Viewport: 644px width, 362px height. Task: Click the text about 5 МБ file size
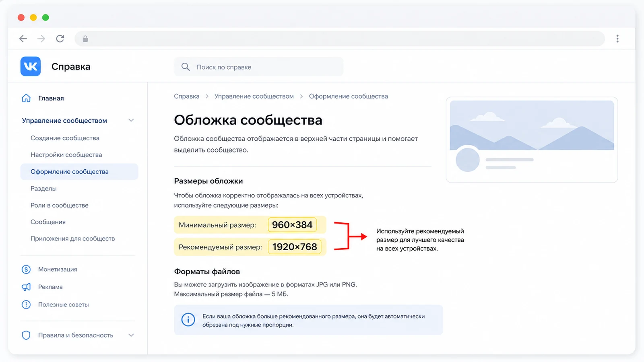pos(231,294)
